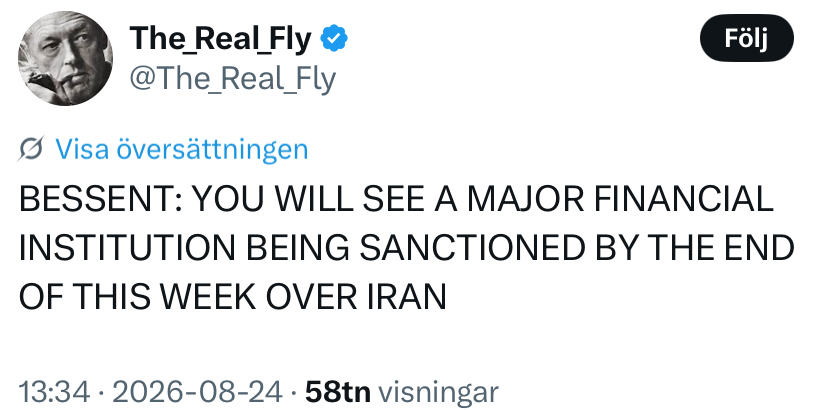The height and width of the screenshot is (410, 828).
Task: Click the words MAJOR FINANCIAL in the post
Action: 620,199
